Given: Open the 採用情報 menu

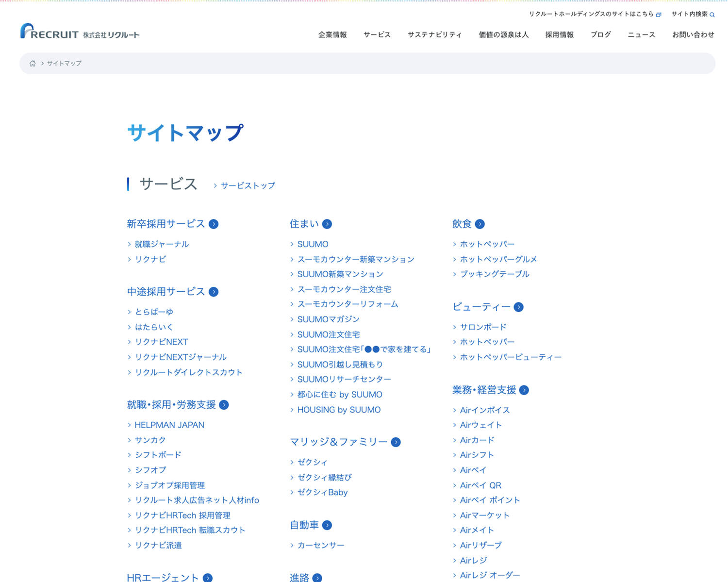Looking at the screenshot, I should coord(560,34).
